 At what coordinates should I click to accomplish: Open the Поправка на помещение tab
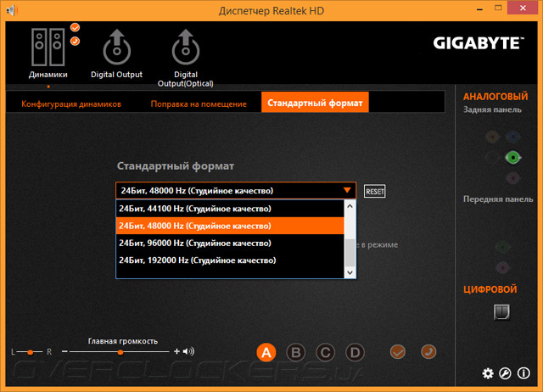(199, 104)
